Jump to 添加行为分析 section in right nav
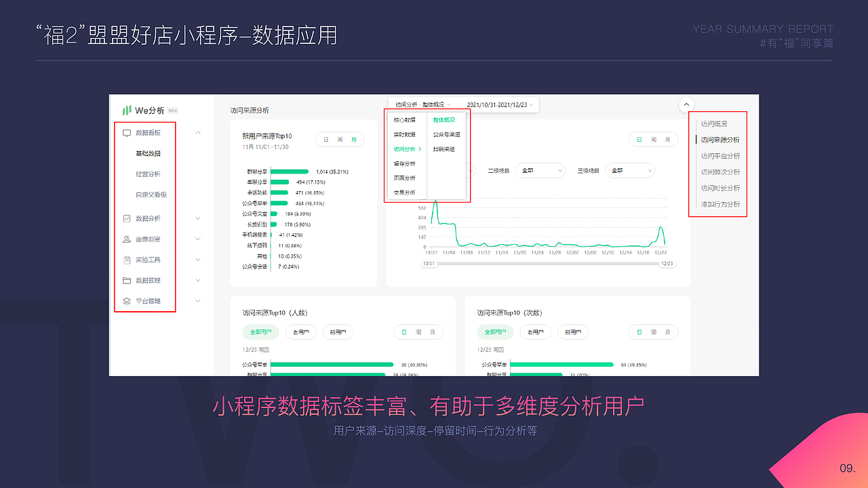 (720, 204)
